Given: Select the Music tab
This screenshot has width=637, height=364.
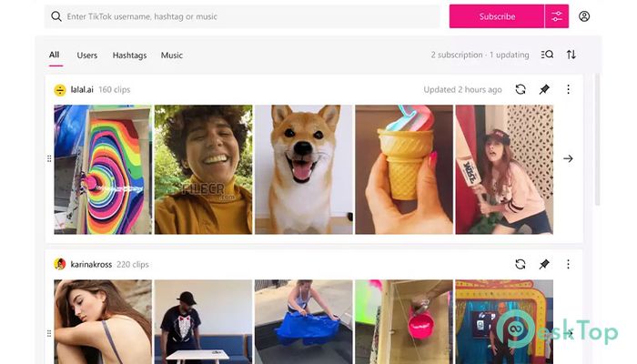Looking at the screenshot, I should tap(172, 56).
